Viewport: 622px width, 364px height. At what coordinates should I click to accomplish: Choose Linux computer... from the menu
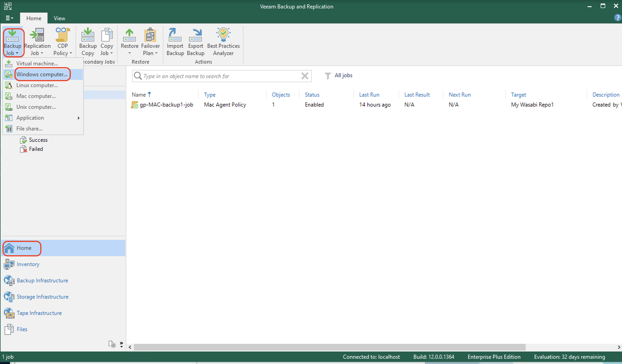(43, 85)
